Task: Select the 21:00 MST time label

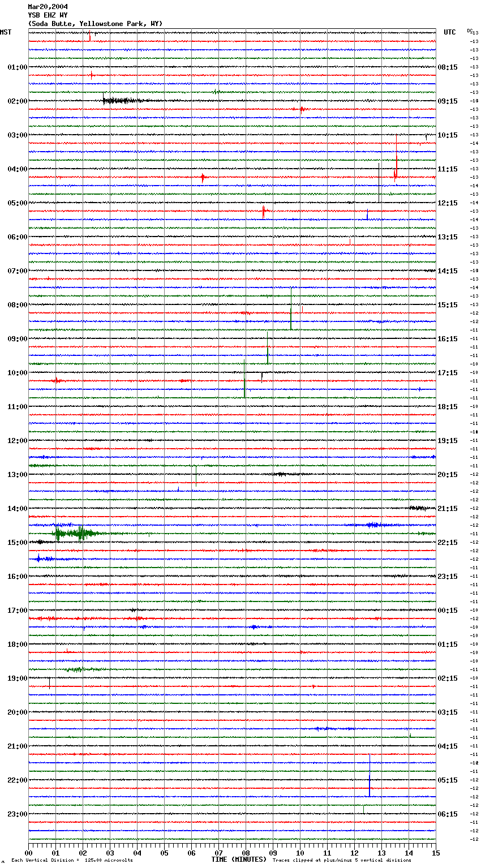Action: [x=17, y=746]
